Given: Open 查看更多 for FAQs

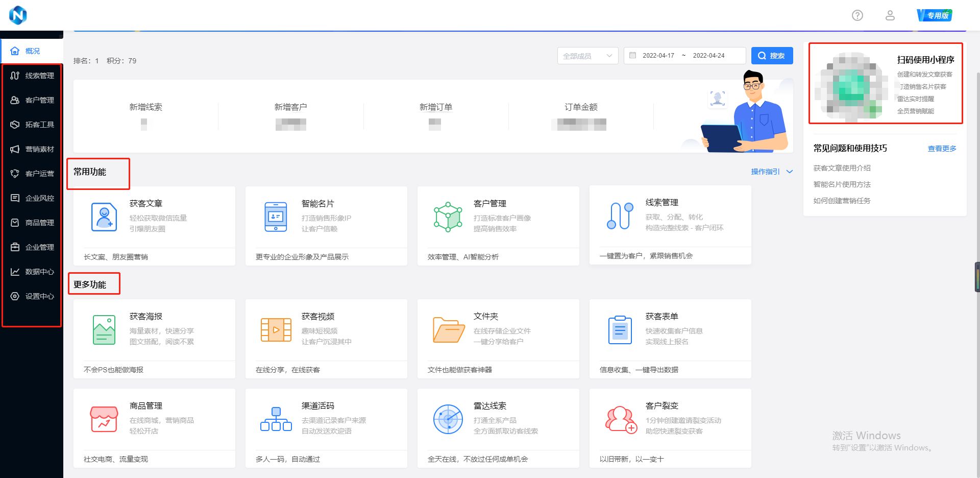Looking at the screenshot, I should pyautogui.click(x=942, y=149).
